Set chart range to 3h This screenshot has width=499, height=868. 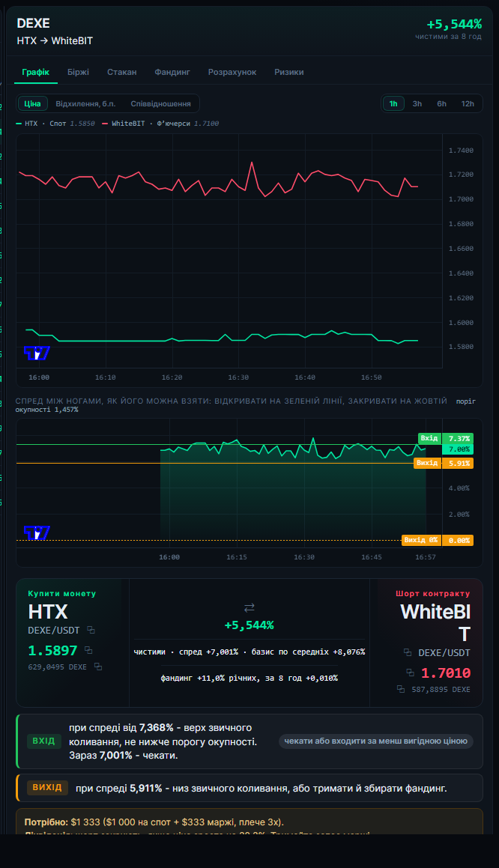(417, 103)
